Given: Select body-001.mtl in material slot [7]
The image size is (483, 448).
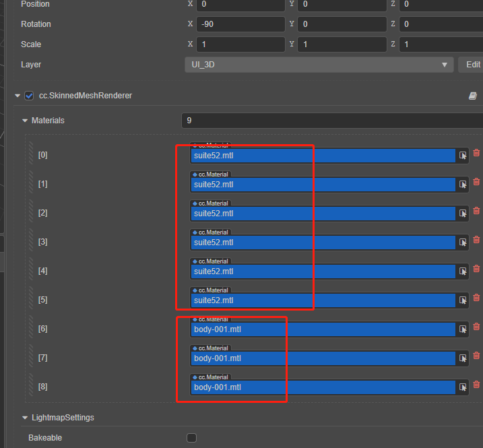Looking at the screenshot, I should pyautogui.click(x=323, y=358).
